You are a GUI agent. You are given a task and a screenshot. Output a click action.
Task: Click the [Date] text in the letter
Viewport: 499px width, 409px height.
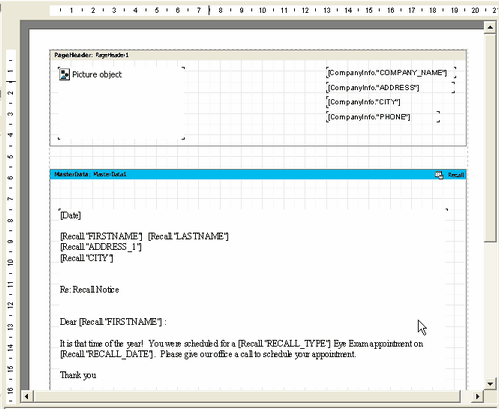70,215
